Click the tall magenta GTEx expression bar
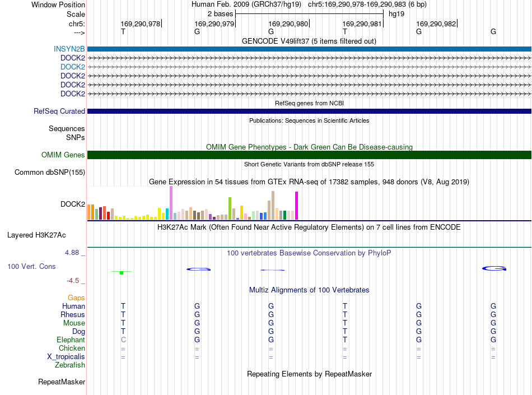Screen dimensions: 532x395 297,206
